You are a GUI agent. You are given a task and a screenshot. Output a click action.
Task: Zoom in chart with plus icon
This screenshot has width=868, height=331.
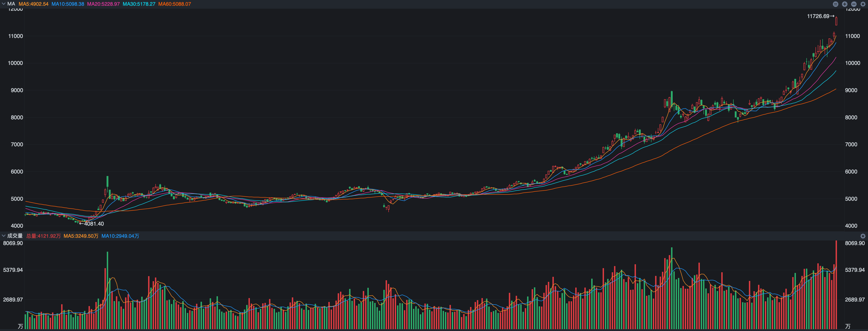844,4
